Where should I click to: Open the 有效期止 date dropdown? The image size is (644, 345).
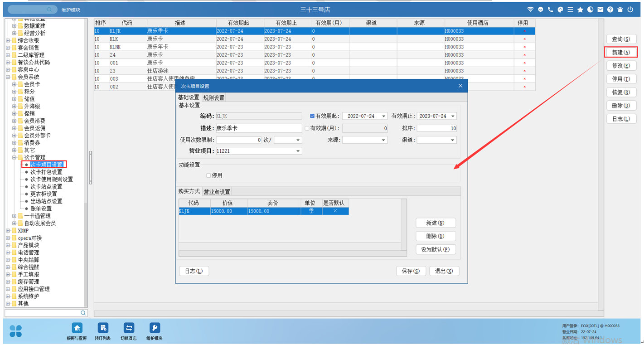452,116
